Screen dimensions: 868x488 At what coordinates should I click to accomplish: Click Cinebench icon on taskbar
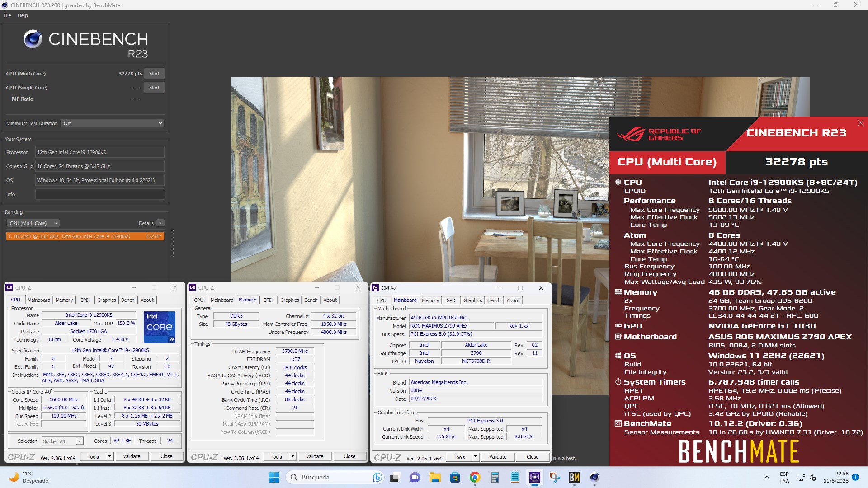(594, 477)
